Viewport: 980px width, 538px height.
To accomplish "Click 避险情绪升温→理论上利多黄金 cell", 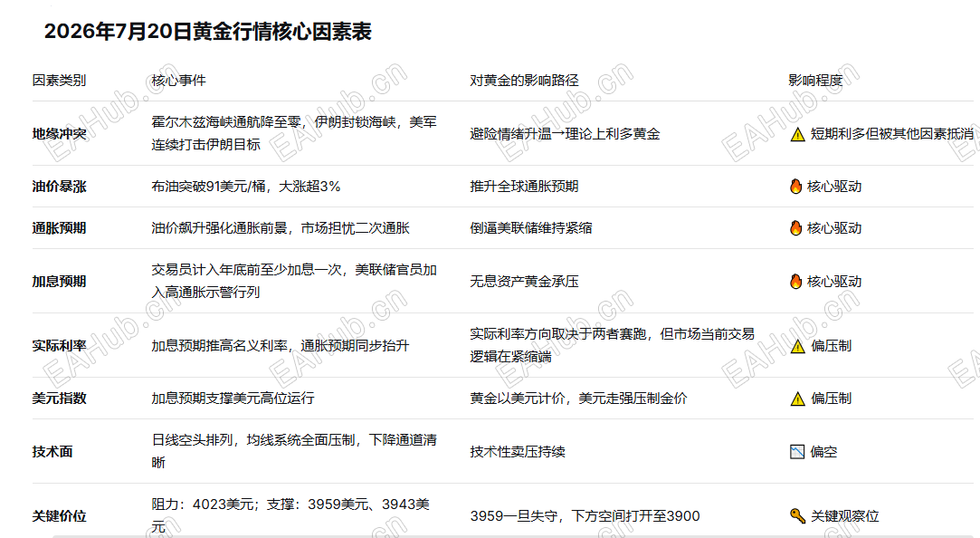I will tap(565, 134).
